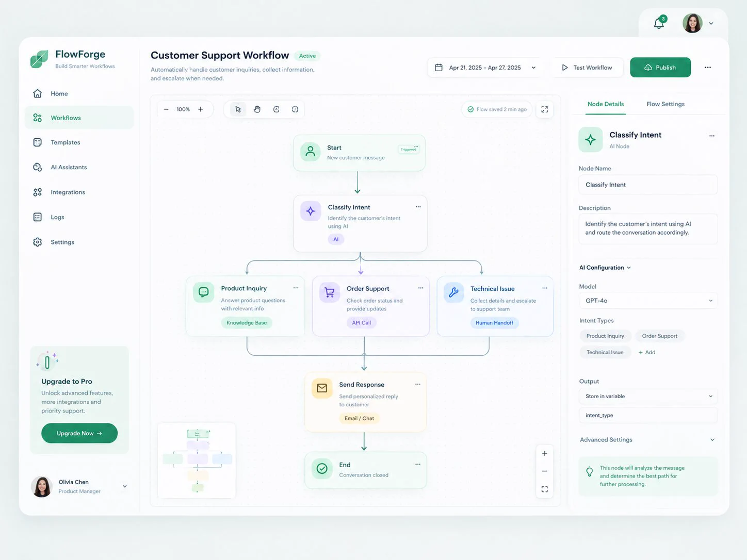
Task: Select the Node Details tab
Action: click(x=606, y=104)
